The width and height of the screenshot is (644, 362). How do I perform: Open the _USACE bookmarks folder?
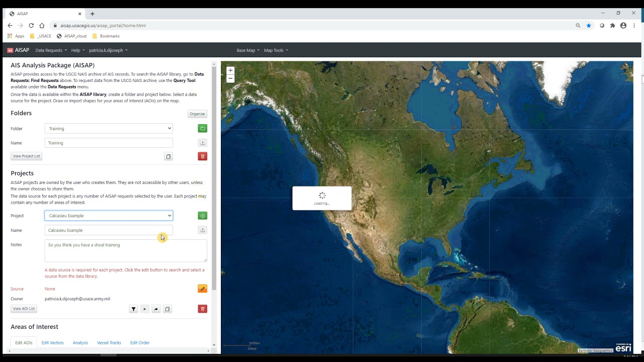coord(41,36)
